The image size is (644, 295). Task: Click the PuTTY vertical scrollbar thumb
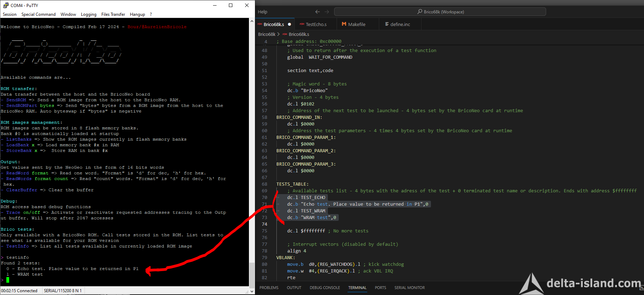[x=252, y=275]
